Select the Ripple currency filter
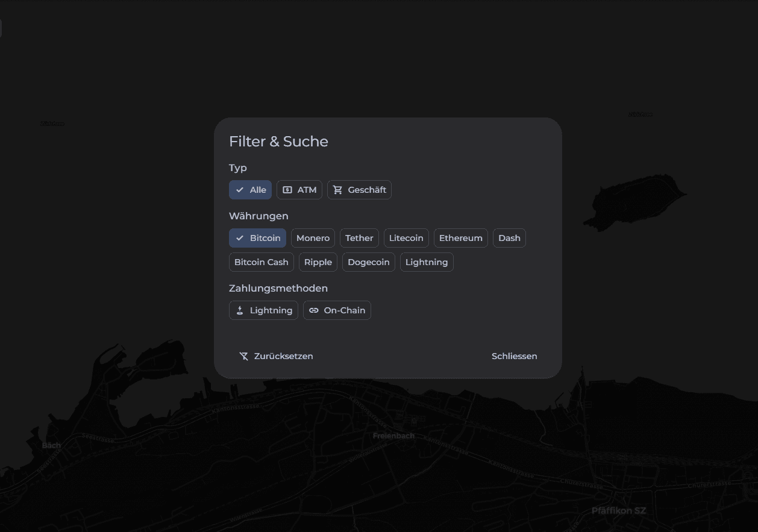 (x=318, y=262)
